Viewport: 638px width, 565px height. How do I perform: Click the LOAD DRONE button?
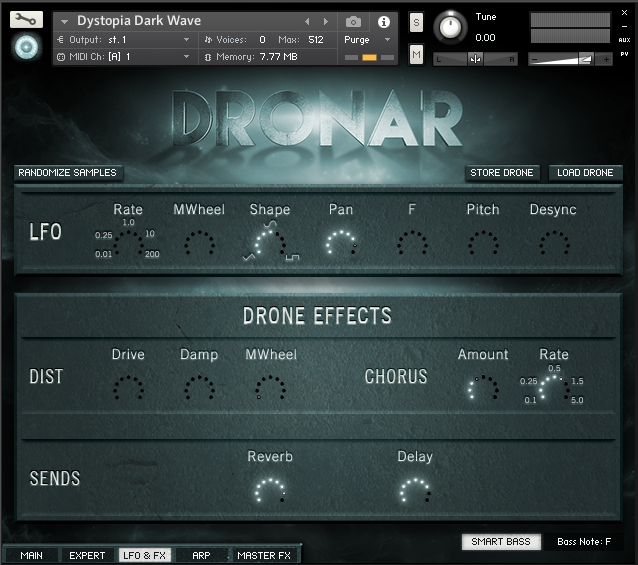tap(585, 172)
